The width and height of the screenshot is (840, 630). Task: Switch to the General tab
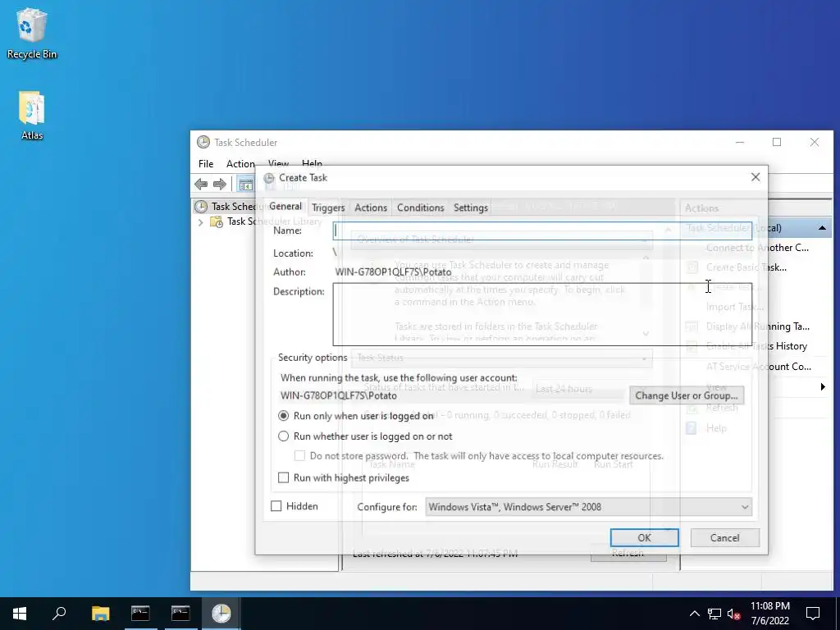click(285, 206)
